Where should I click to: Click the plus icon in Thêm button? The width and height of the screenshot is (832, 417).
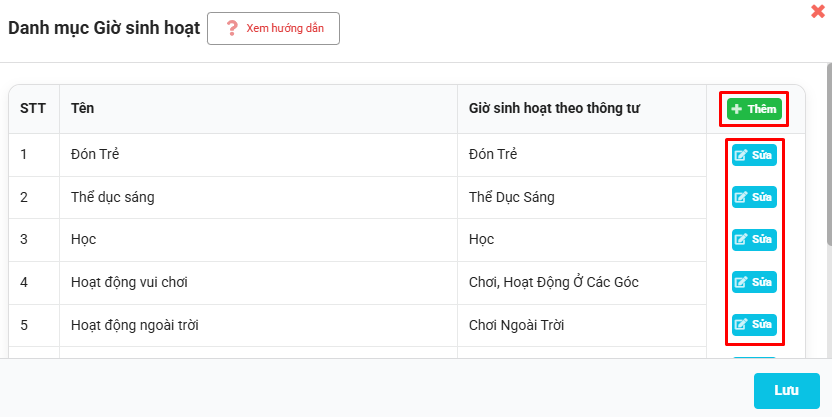[x=736, y=109]
